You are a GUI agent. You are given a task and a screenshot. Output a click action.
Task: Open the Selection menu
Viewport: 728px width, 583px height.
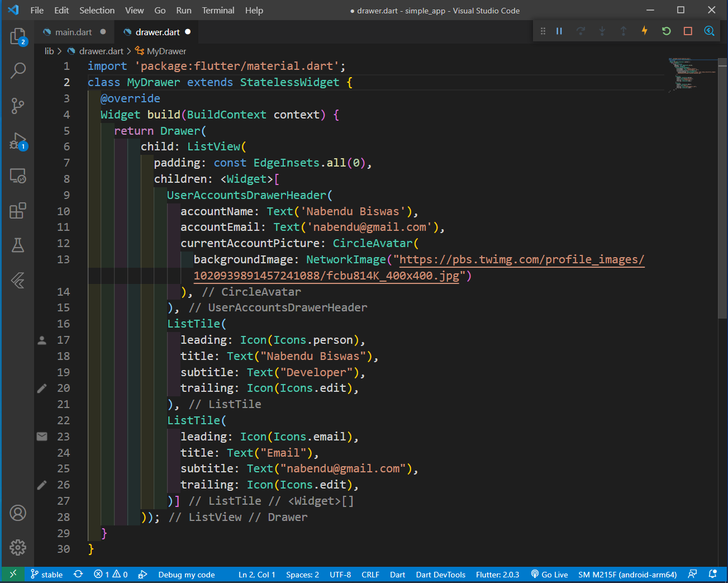coord(97,10)
